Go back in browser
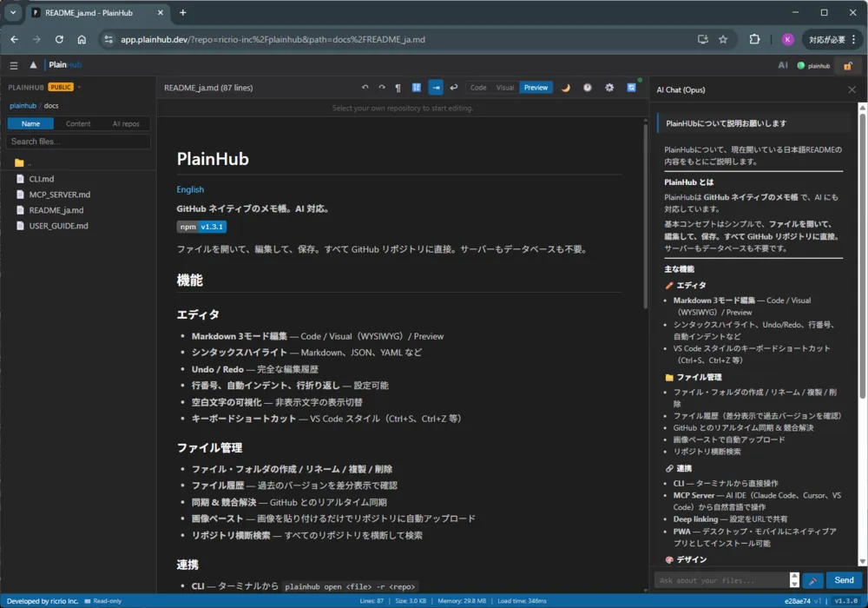Screen dimensions: 868x608 (x=15, y=39)
